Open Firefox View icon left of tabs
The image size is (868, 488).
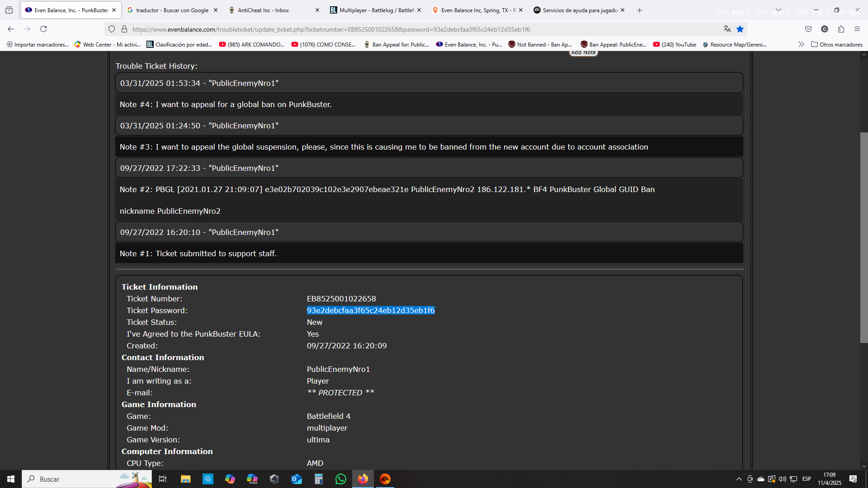tap(9, 10)
